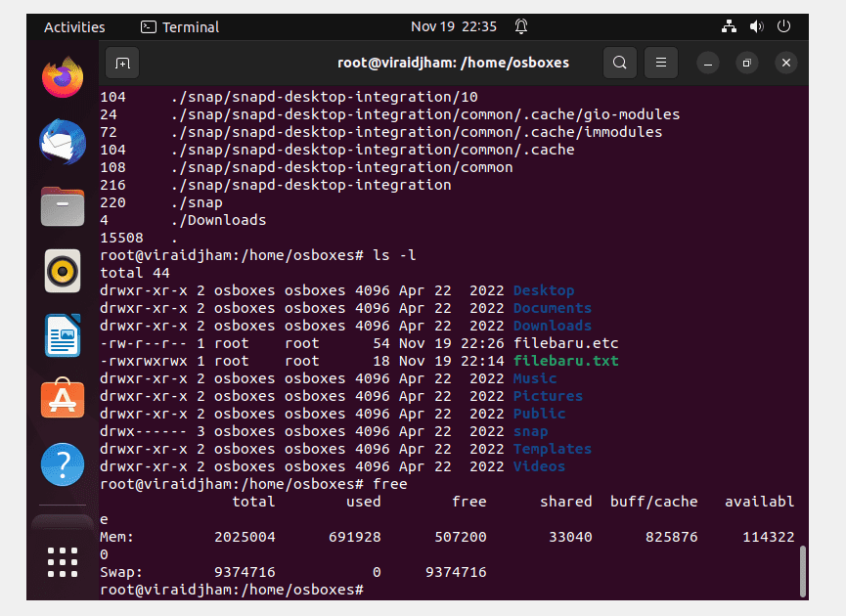Open the Terminal app menu
The image size is (846, 616).
point(180,27)
